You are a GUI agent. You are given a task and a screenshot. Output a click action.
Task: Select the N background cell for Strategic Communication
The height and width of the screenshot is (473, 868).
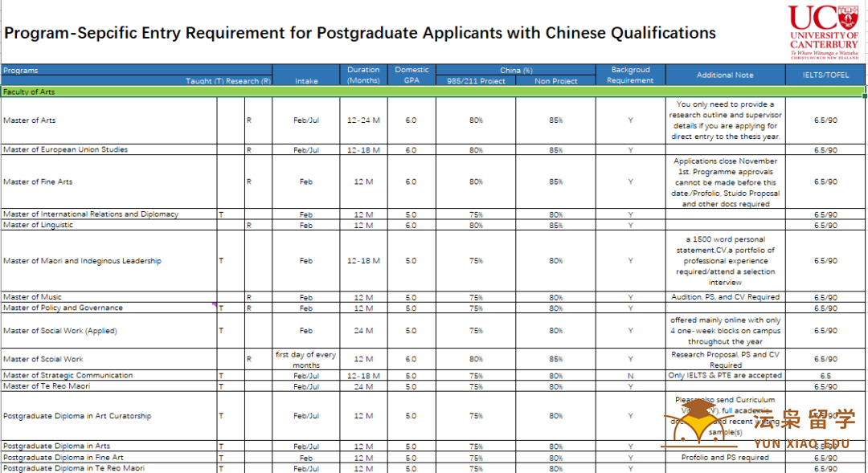click(x=631, y=376)
